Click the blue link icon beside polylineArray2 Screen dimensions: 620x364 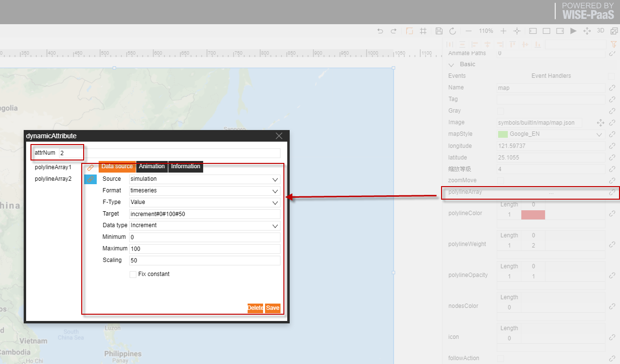coord(90,179)
